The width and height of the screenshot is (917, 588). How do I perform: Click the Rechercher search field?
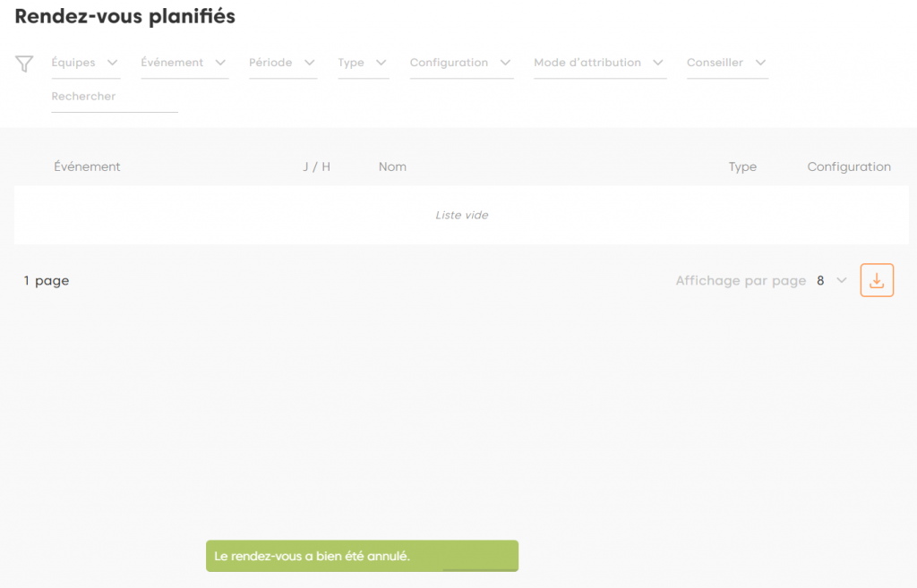click(115, 97)
